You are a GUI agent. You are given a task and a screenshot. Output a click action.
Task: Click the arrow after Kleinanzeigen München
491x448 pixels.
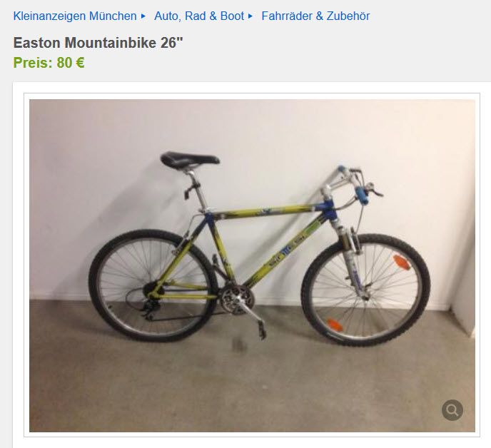pyautogui.click(x=143, y=16)
